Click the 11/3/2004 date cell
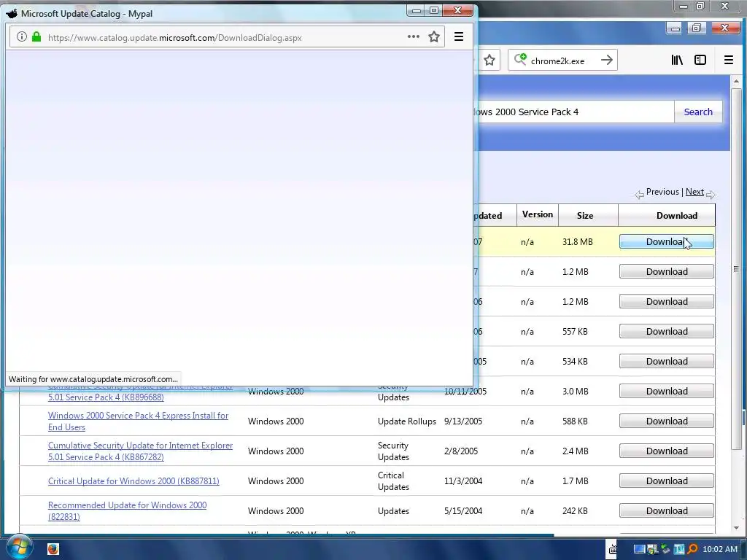747x560 pixels. pyautogui.click(x=463, y=481)
